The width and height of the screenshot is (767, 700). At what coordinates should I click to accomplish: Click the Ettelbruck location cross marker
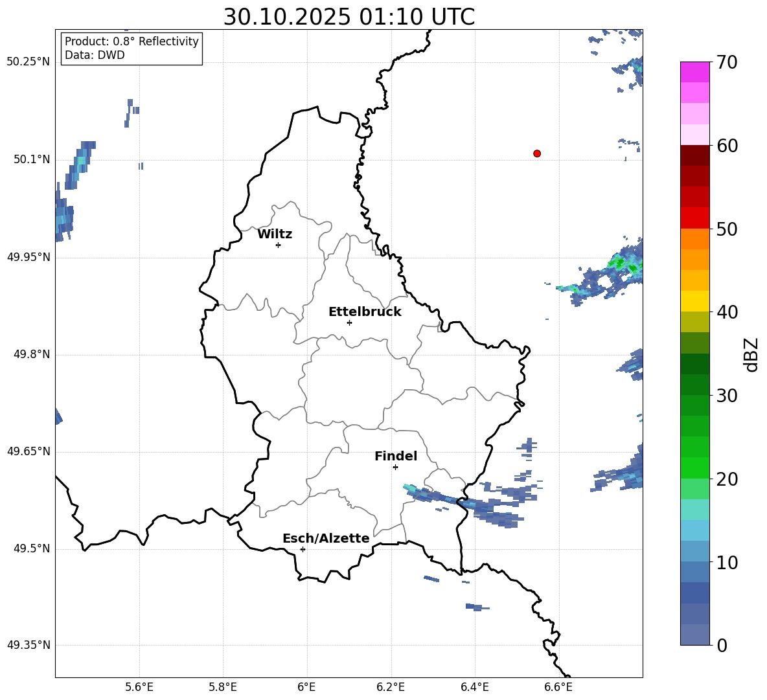coord(349,322)
